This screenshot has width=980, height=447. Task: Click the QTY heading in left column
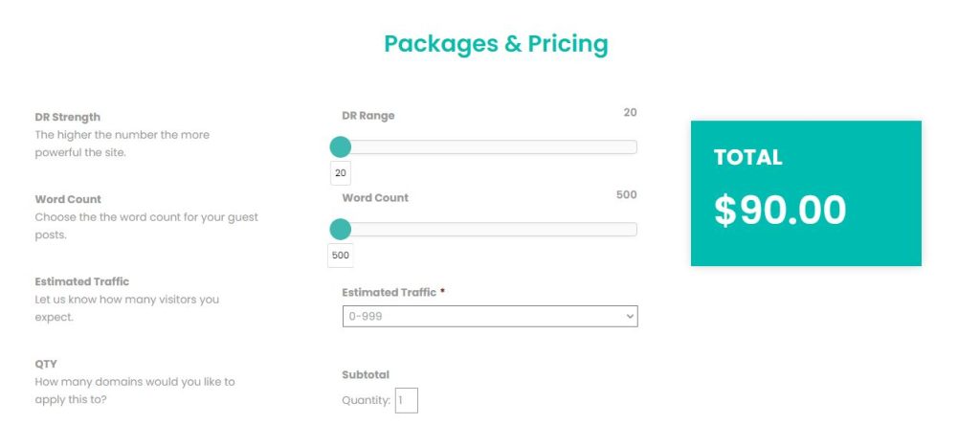(46, 364)
